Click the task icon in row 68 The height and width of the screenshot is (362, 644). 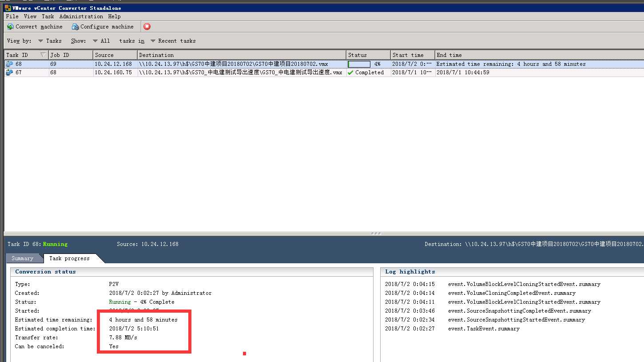tap(9, 64)
